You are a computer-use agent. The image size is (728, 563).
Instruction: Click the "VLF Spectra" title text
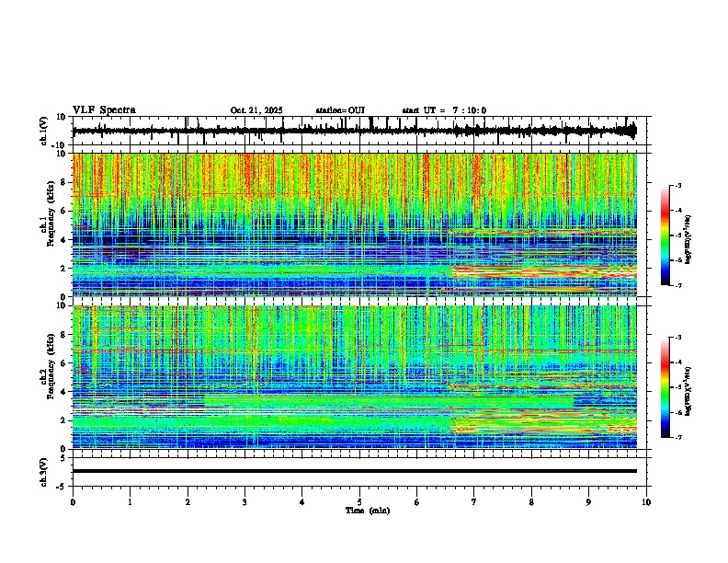(105, 110)
